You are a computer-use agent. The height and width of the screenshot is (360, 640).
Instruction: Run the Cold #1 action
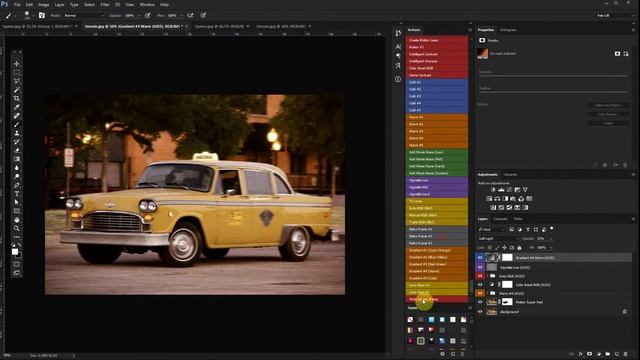coord(437,82)
